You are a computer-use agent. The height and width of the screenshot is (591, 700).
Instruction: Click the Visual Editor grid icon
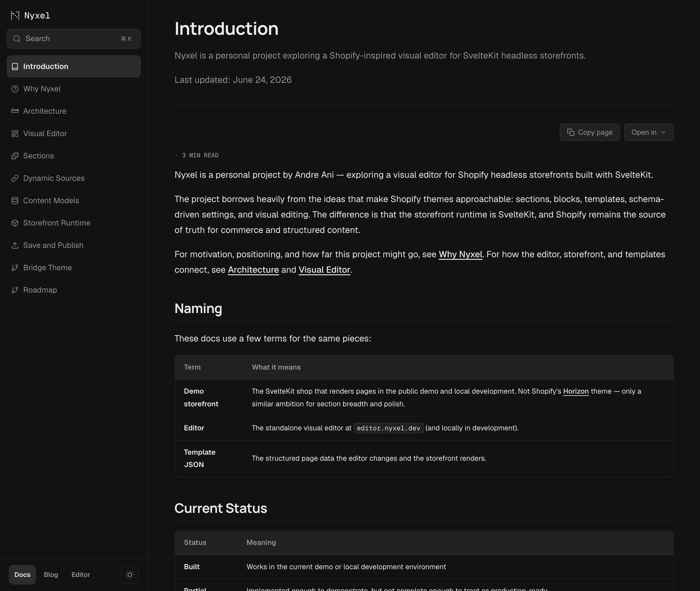[x=15, y=133]
